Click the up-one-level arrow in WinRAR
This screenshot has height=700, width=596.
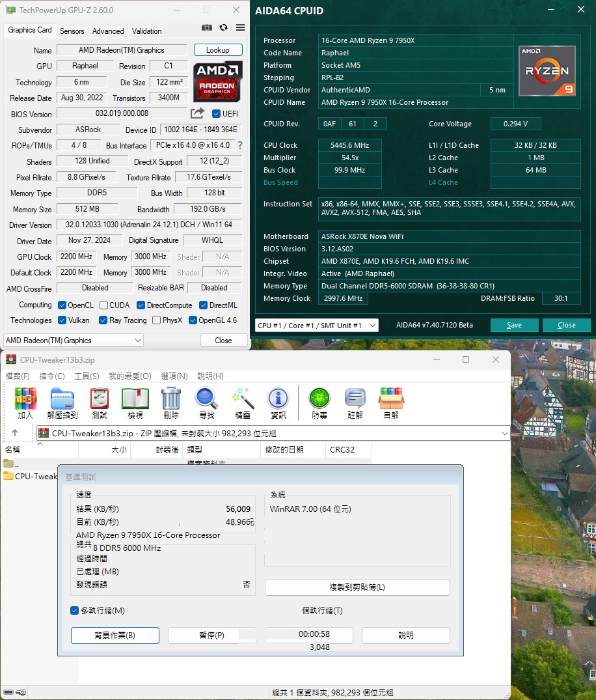15,432
